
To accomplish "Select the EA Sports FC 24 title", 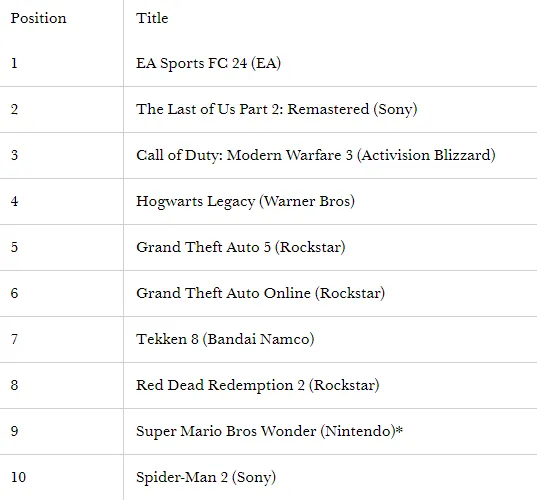I will point(208,63).
